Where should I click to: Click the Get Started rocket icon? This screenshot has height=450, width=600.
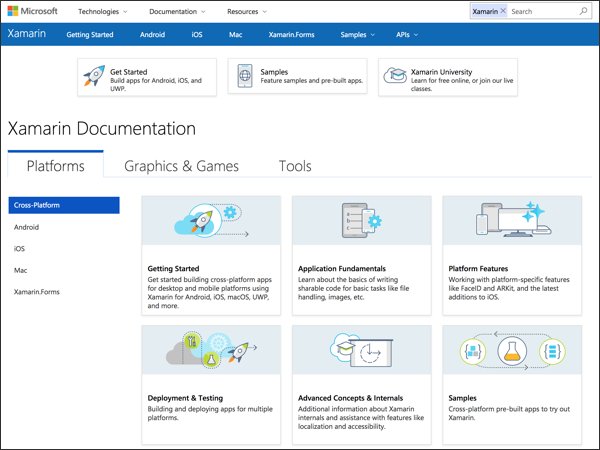(x=94, y=76)
